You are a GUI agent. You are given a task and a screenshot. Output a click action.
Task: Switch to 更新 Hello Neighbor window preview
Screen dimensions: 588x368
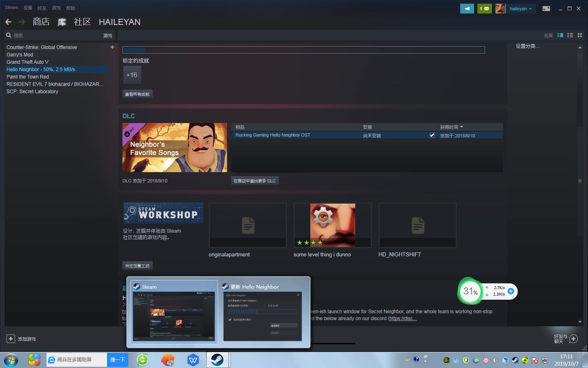(262, 312)
